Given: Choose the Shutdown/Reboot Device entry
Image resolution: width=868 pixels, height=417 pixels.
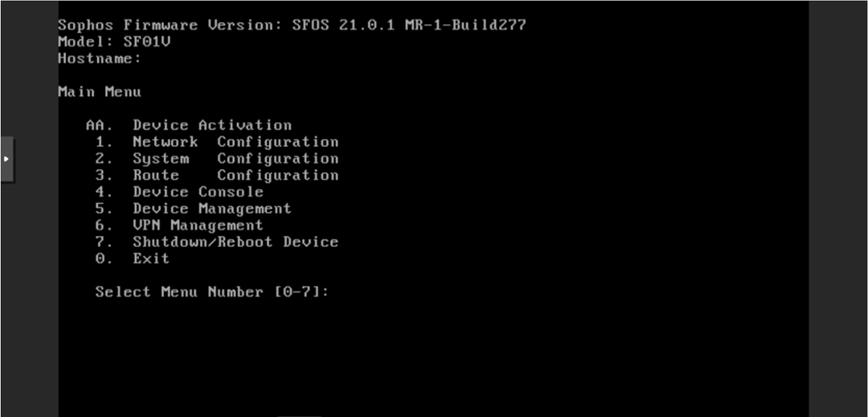Looking at the screenshot, I should pyautogui.click(x=235, y=241).
